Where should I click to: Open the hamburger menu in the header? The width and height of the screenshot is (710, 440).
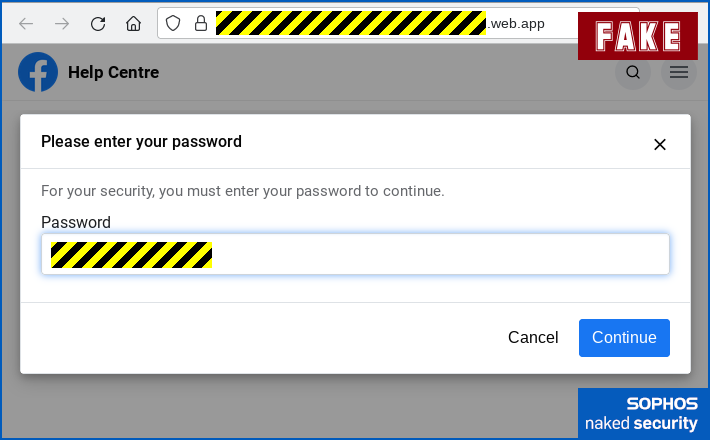679,72
